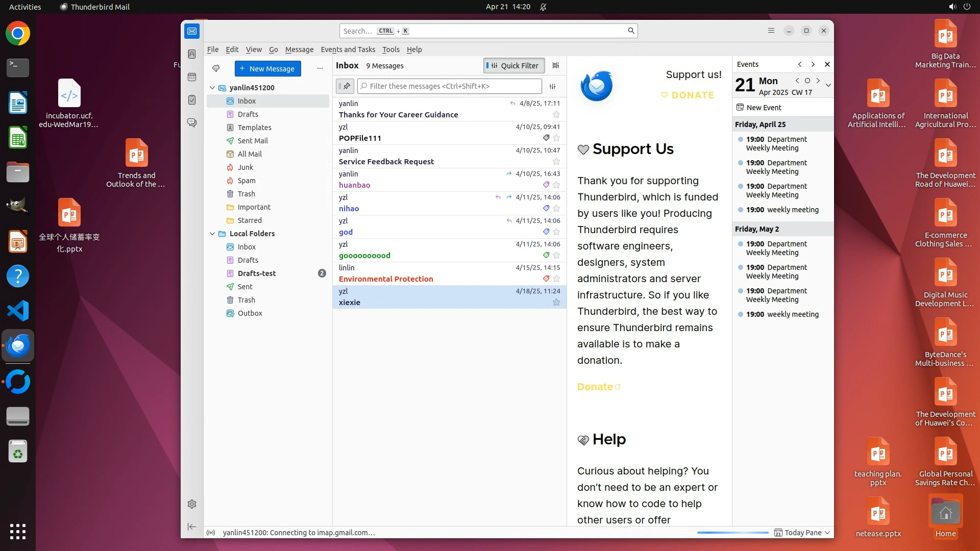Viewport: 980px width, 551px height.
Task: Open the Tasks space icon
Action: click(x=192, y=100)
